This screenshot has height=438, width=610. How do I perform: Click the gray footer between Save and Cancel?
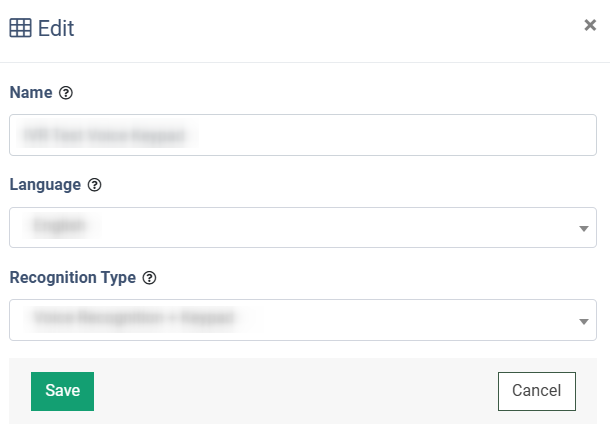(x=295, y=391)
